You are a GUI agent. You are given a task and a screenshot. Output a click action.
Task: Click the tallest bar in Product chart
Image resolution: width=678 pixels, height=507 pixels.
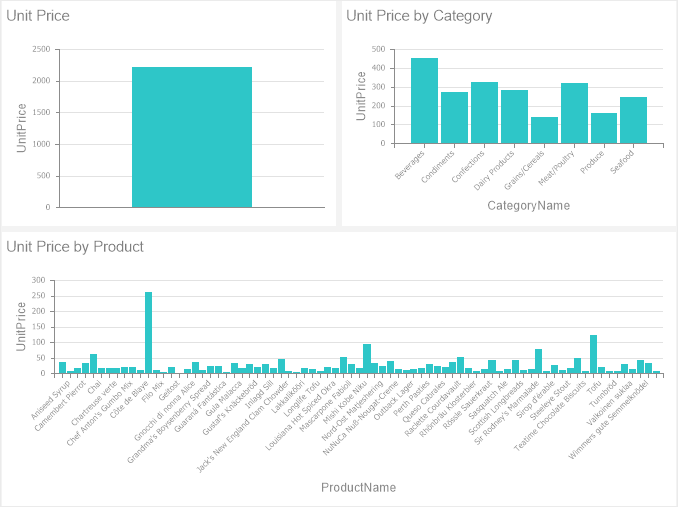[148, 332]
